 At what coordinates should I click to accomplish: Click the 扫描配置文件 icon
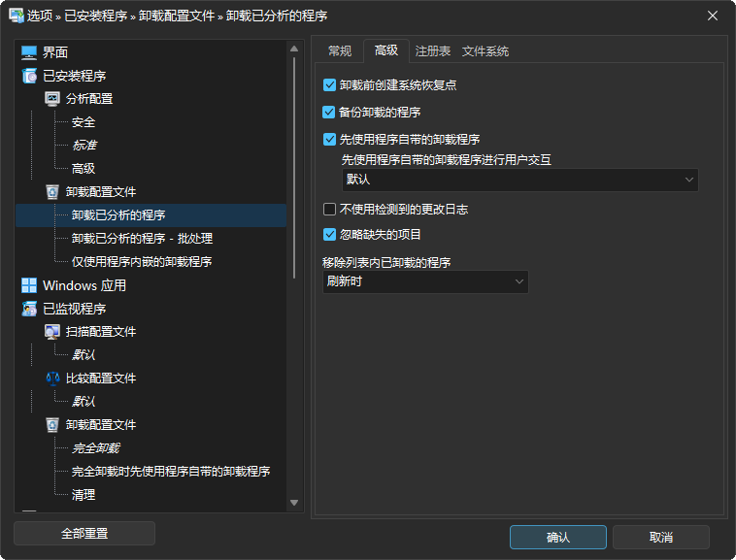(52, 332)
